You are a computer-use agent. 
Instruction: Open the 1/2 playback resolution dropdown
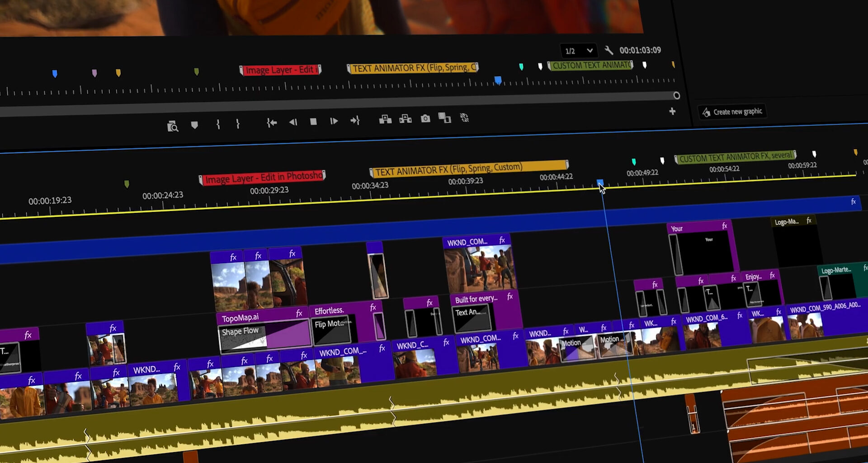579,51
